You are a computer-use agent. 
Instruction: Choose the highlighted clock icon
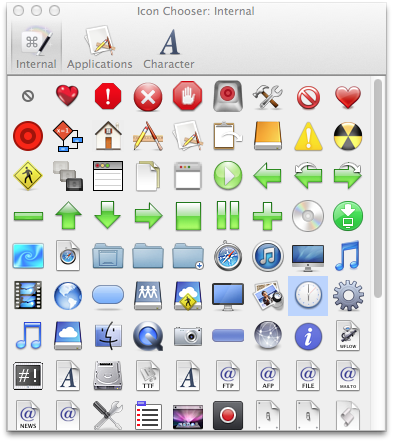pyautogui.click(x=308, y=296)
